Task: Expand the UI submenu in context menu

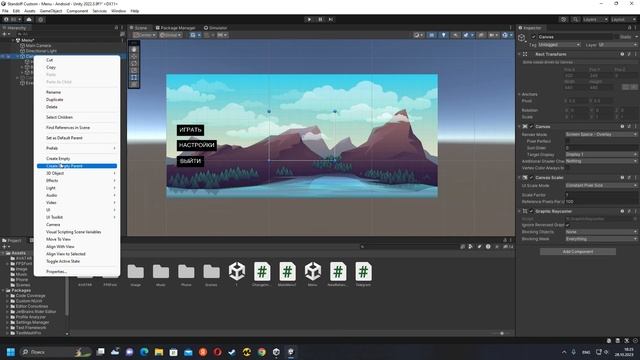Action: [x=77, y=210]
